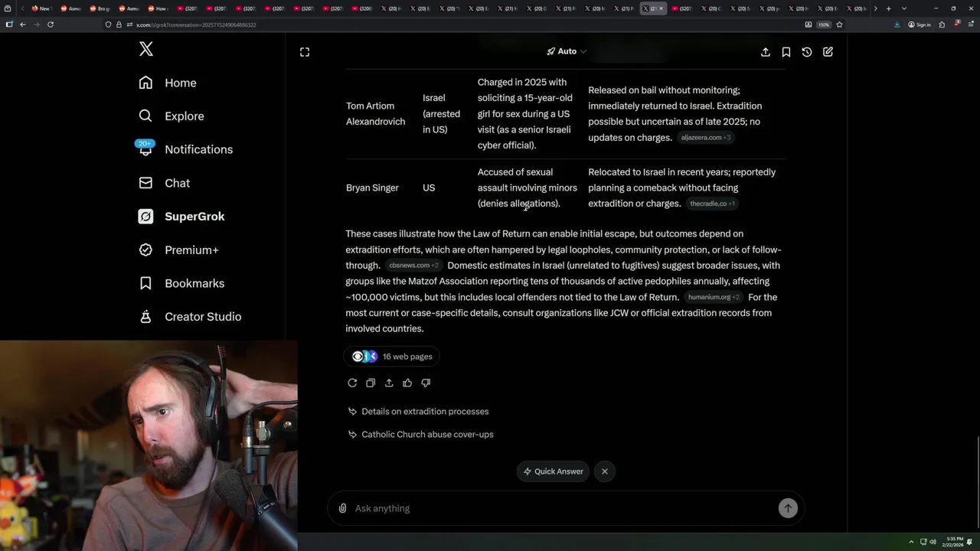Click the Quick Answer button
This screenshot has width=980, height=551.
554,471
